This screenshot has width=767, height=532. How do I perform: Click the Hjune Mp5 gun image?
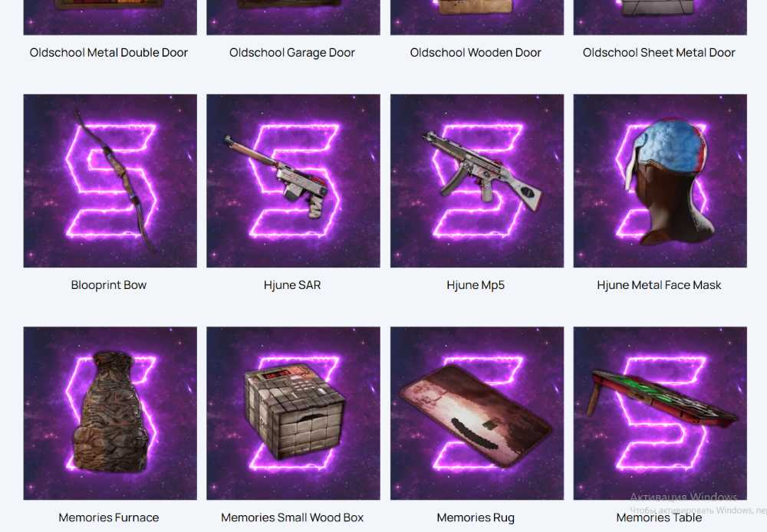coord(477,181)
